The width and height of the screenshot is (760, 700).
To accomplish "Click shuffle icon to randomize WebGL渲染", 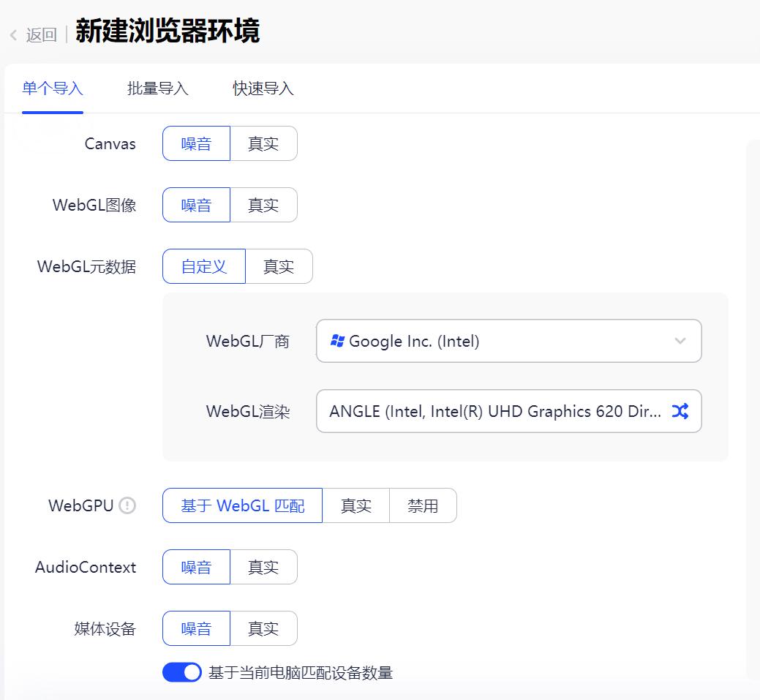I will click(680, 411).
